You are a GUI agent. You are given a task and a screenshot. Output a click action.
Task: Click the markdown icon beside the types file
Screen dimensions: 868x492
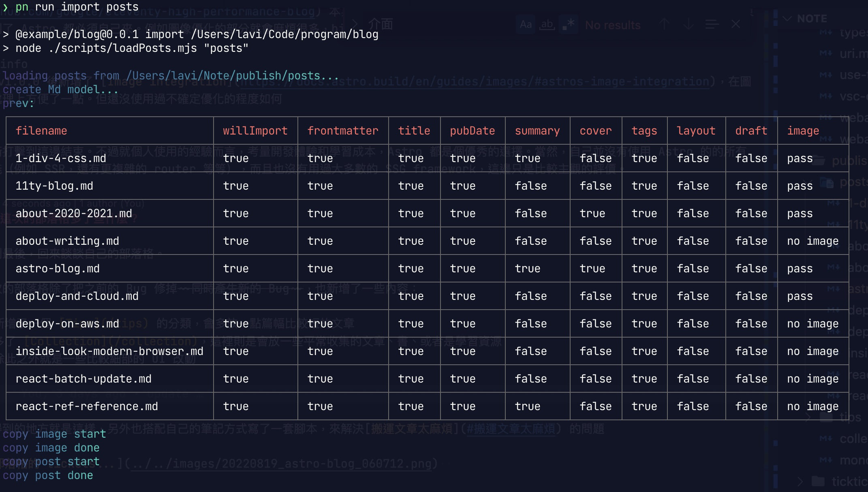[x=827, y=32]
